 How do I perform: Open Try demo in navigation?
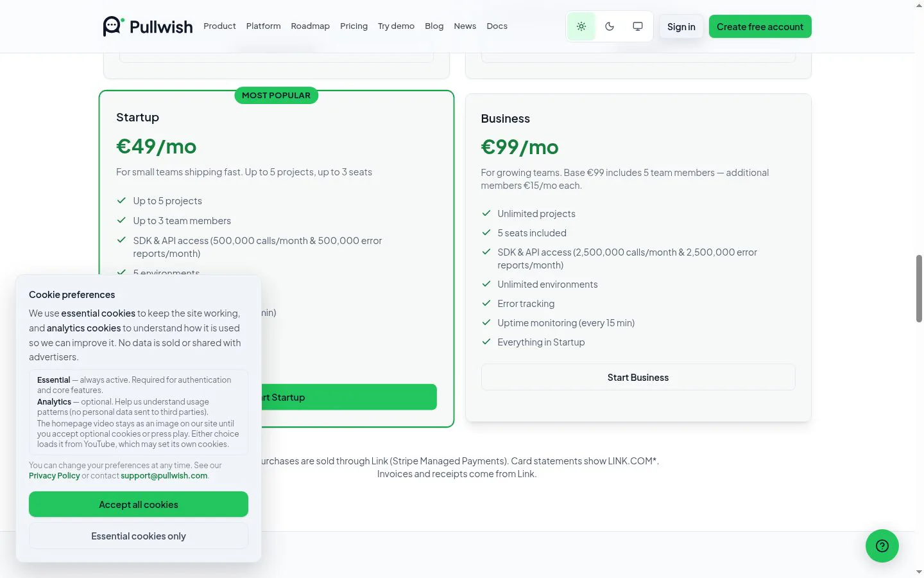pyautogui.click(x=397, y=26)
